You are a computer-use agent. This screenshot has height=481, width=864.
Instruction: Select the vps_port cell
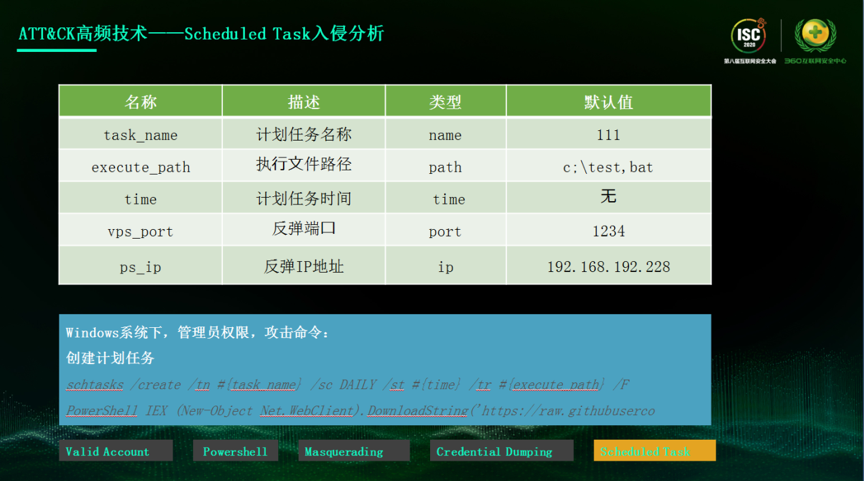tap(141, 230)
